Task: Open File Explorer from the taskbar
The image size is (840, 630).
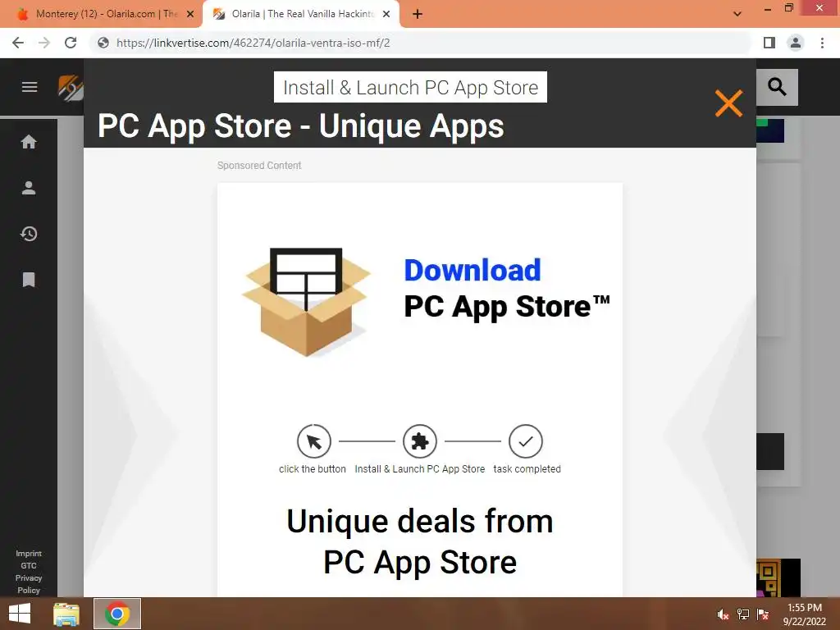Action: click(x=66, y=614)
